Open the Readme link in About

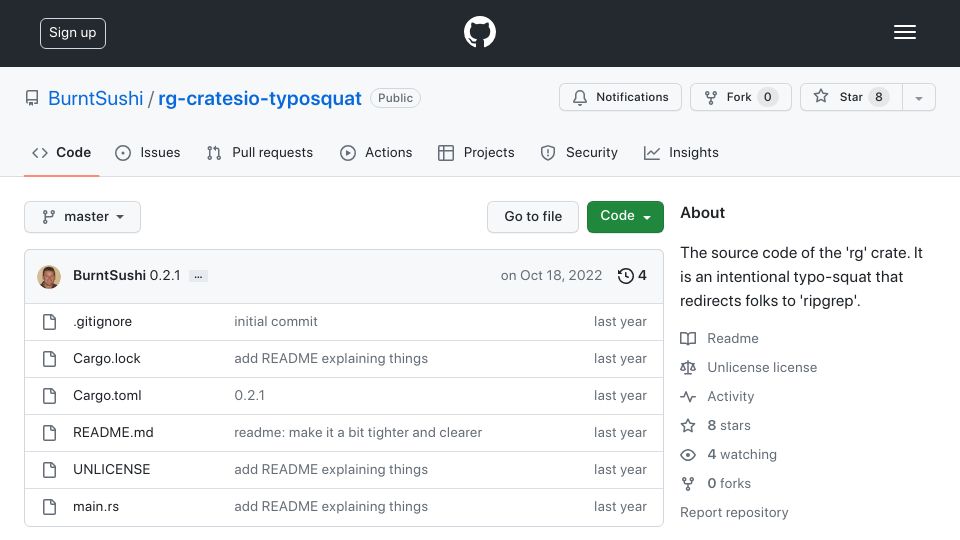(732, 339)
